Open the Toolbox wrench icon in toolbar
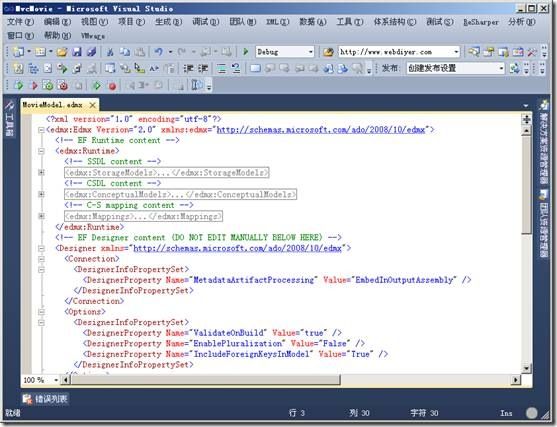 tap(532, 52)
